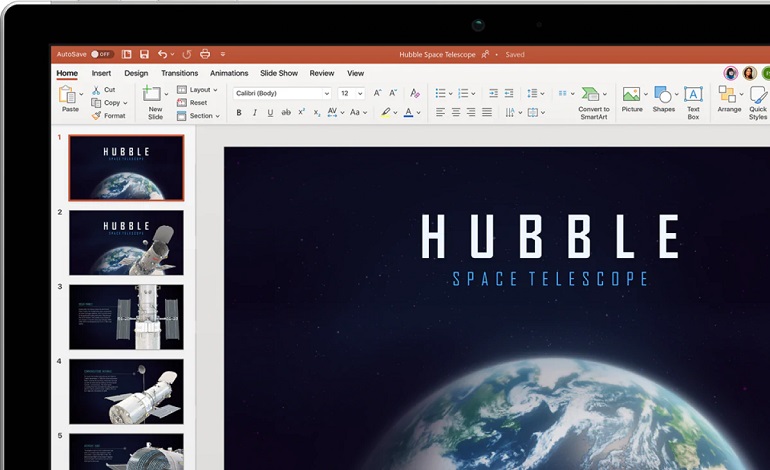
Task: Click the Align Text vertical icon
Action: pos(533,113)
